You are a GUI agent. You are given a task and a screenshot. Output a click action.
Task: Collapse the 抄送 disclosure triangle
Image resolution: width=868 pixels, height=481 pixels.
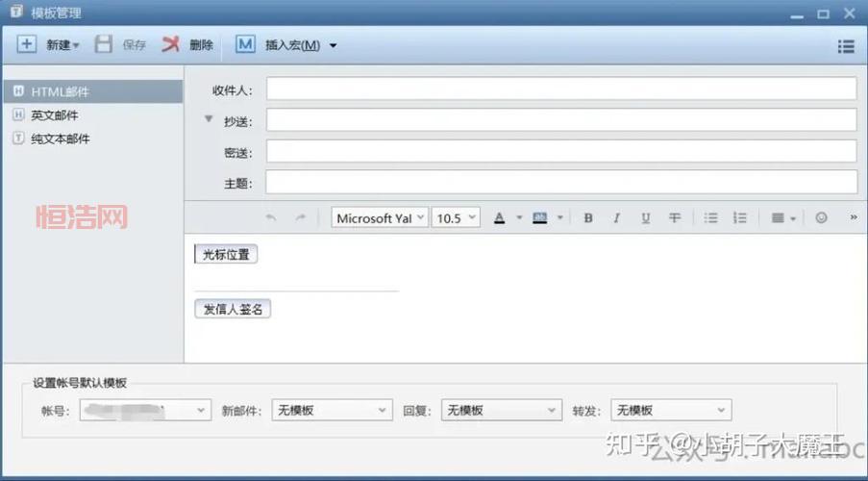pyautogui.click(x=208, y=119)
